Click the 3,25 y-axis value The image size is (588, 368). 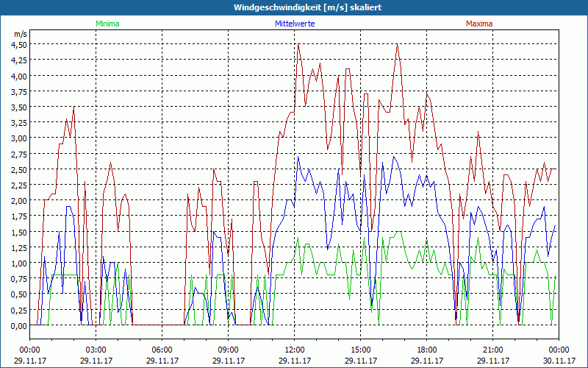pos(19,122)
